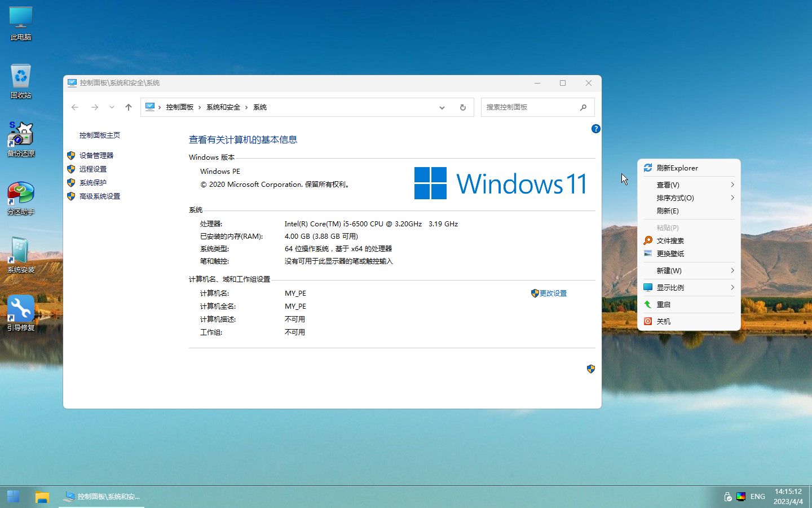Go back with the left arrow

[75, 107]
